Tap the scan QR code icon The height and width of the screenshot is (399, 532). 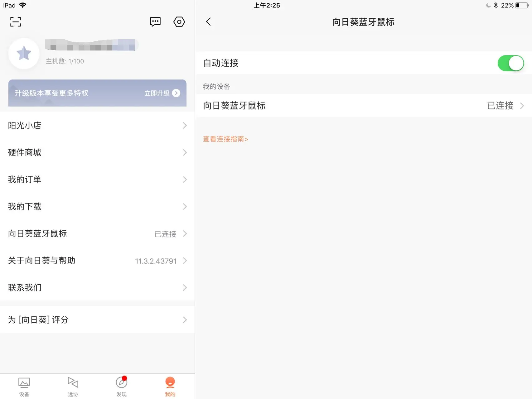pyautogui.click(x=16, y=22)
